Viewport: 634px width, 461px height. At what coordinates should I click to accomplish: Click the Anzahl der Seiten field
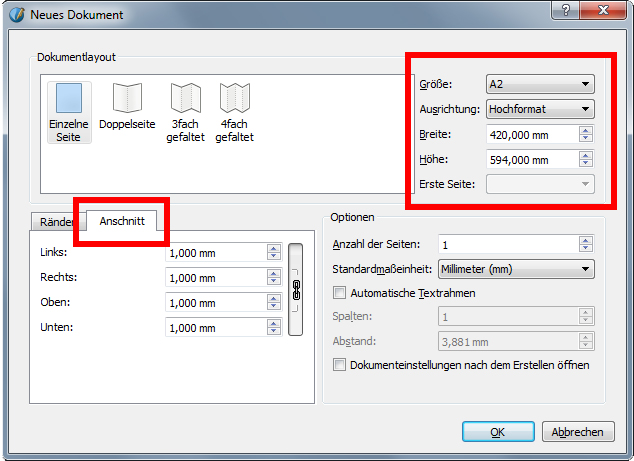pyautogui.click(x=507, y=245)
